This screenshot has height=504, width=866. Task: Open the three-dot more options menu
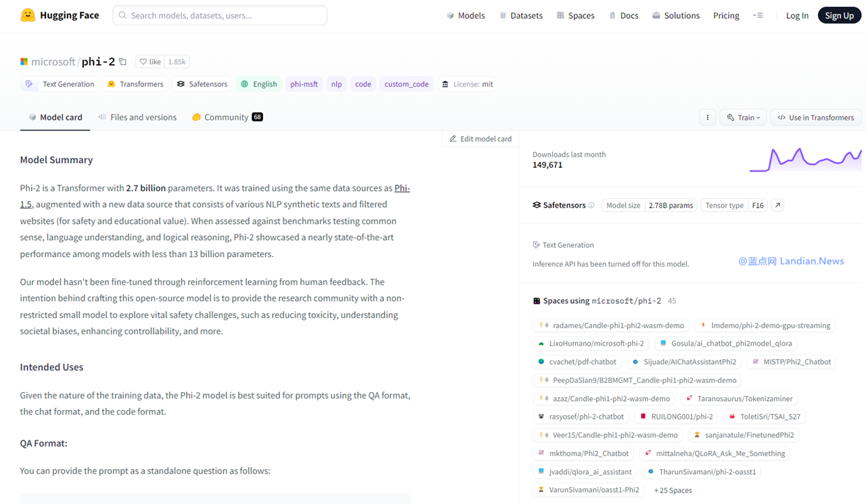coord(708,117)
